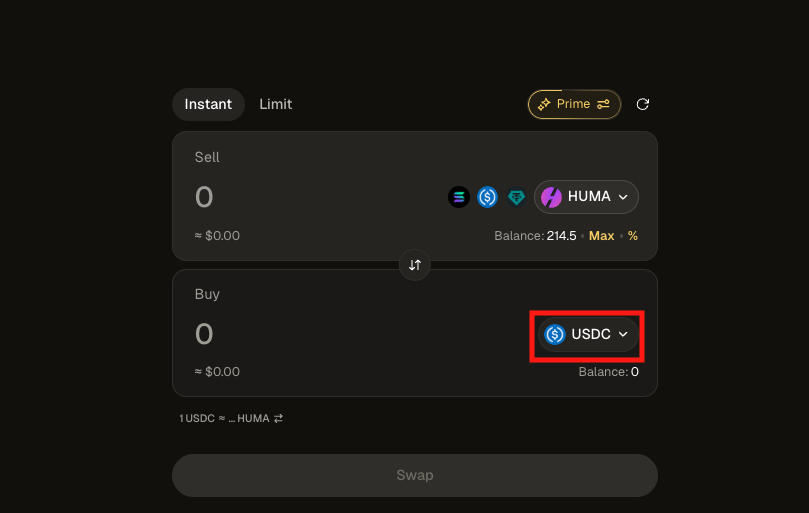Invert the USDC/HUMA rate direction icon
The height and width of the screenshot is (513, 809).
pyautogui.click(x=278, y=418)
